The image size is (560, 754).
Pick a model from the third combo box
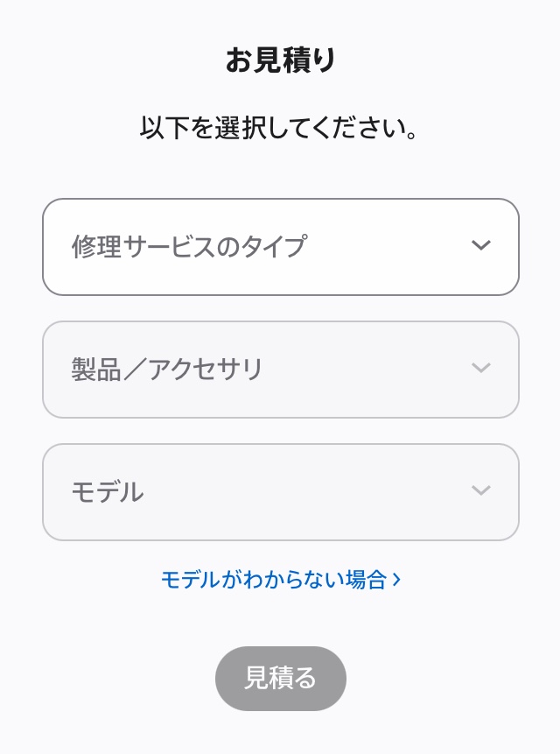tap(280, 492)
